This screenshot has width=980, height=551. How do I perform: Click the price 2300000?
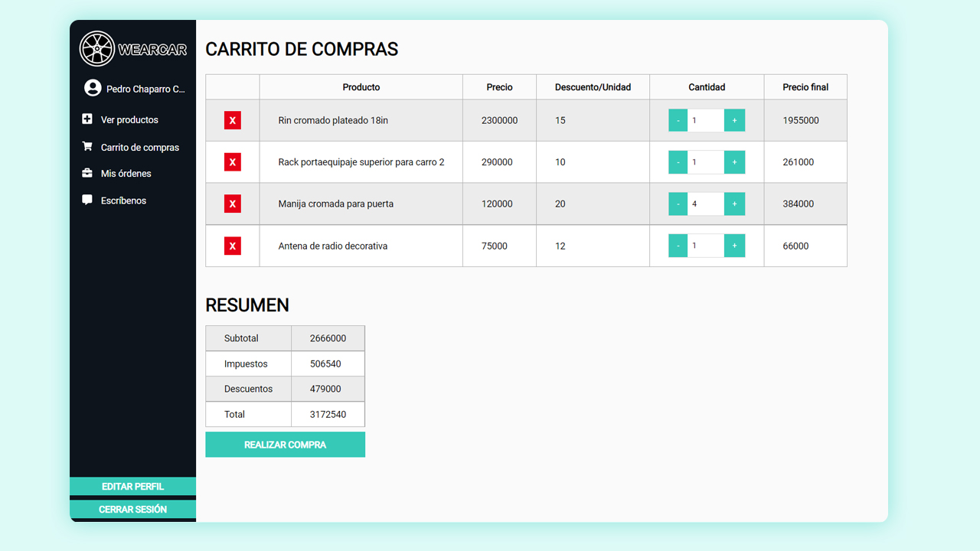(x=499, y=120)
